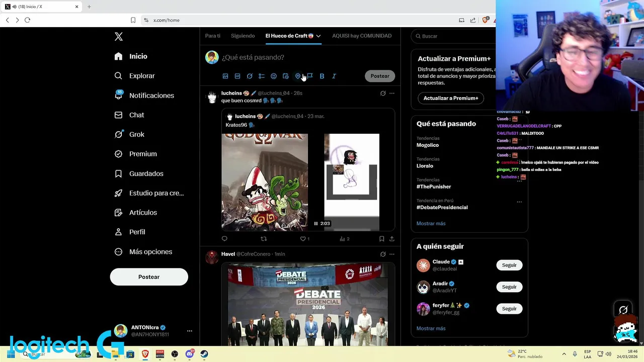Open Steam from the taskbar

pos(204,354)
